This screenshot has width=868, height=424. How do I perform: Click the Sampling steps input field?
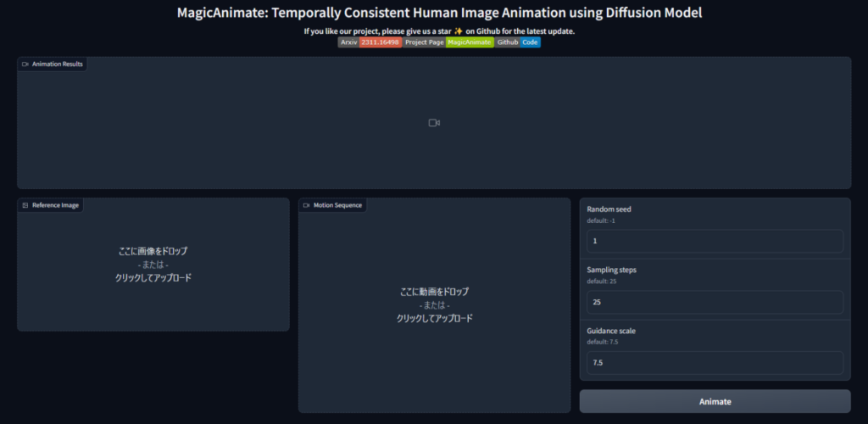coord(715,302)
